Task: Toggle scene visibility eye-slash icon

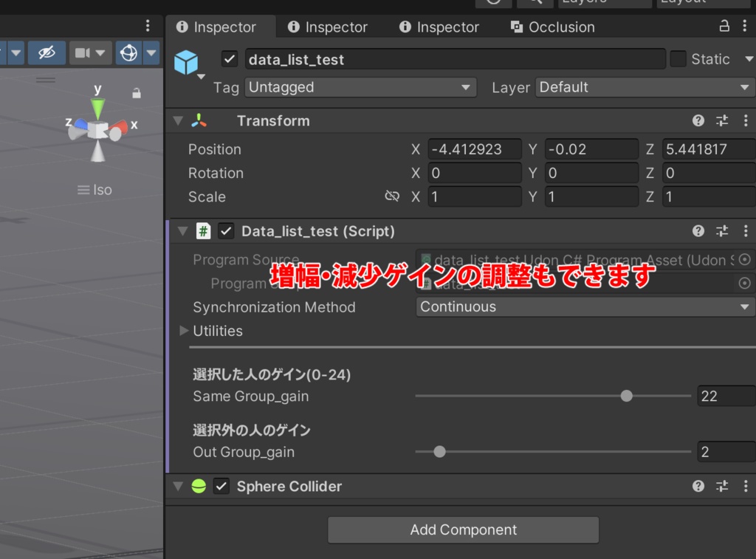Action: pos(47,52)
